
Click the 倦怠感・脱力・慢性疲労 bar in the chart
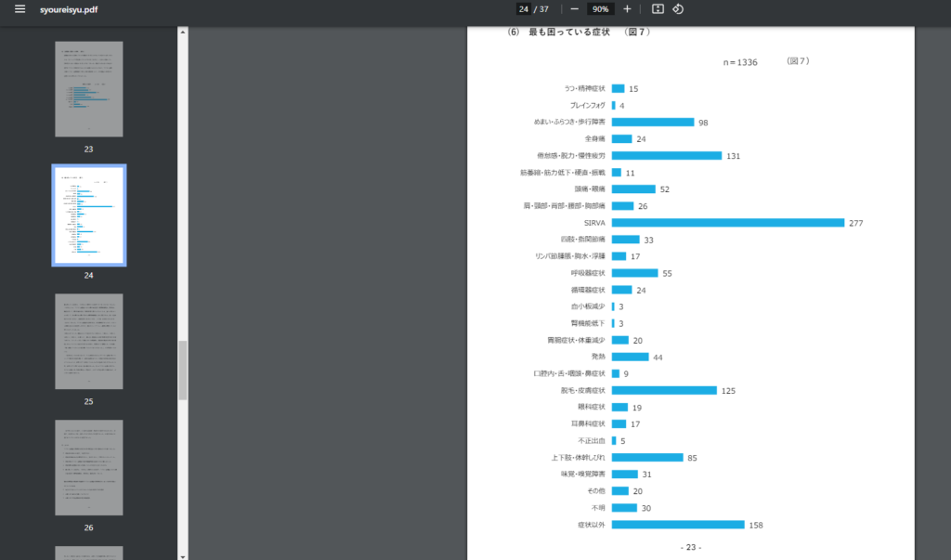pyautogui.click(x=666, y=156)
